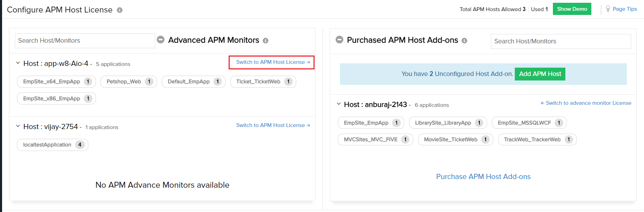Open Purchase APM Host Add-ons link
This screenshot has width=644, height=212.
483,177
